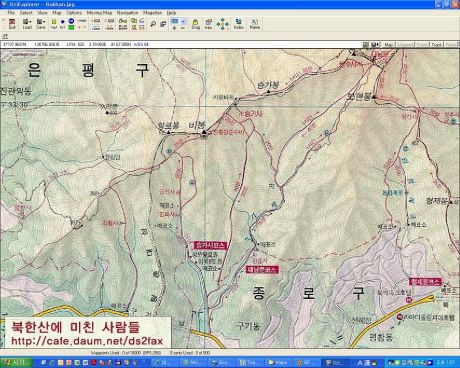460x368 pixels.
Task: Select the waypoint (Wpt) tool icon
Action: [54, 24]
